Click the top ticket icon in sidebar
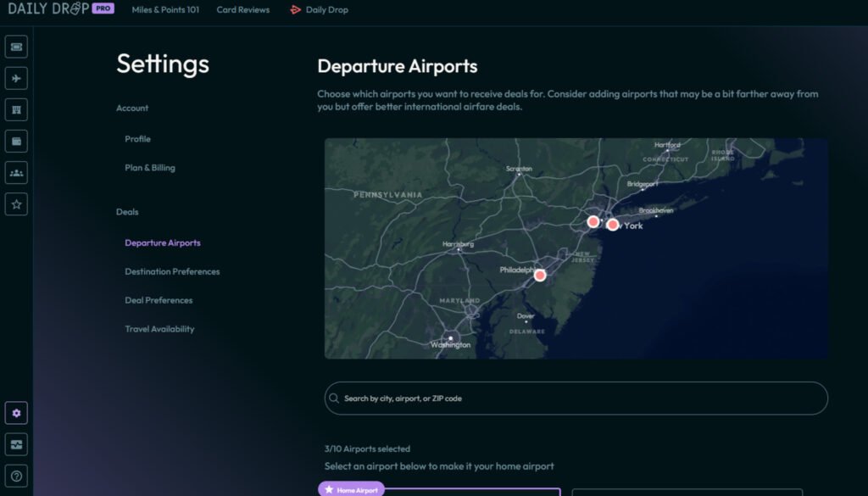 click(x=16, y=47)
